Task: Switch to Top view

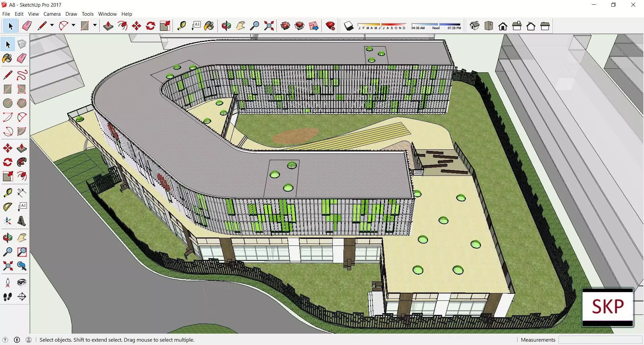Action: [x=489, y=26]
